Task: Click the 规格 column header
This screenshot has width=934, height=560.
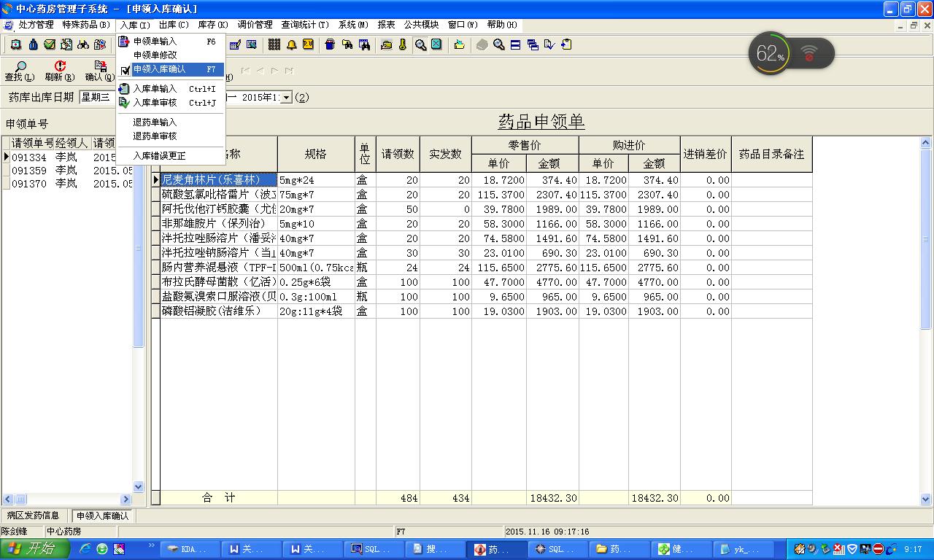Action: click(x=316, y=154)
